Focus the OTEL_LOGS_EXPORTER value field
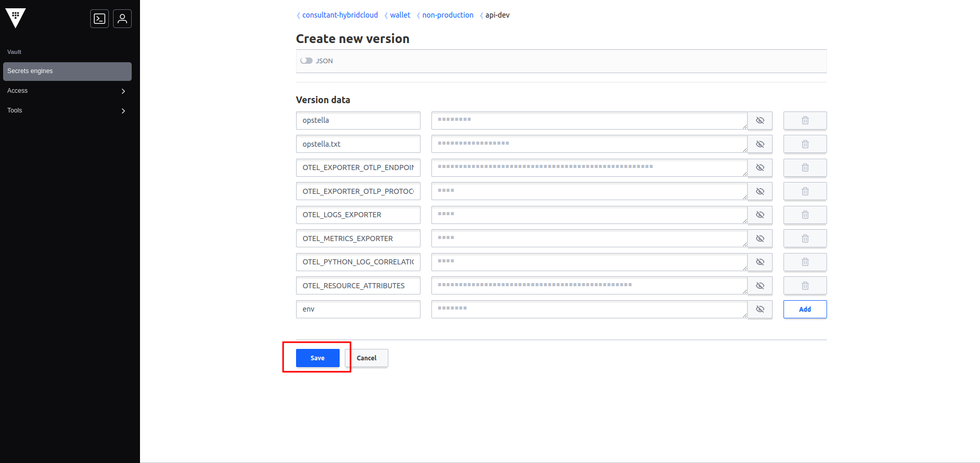980x463 pixels. 590,215
